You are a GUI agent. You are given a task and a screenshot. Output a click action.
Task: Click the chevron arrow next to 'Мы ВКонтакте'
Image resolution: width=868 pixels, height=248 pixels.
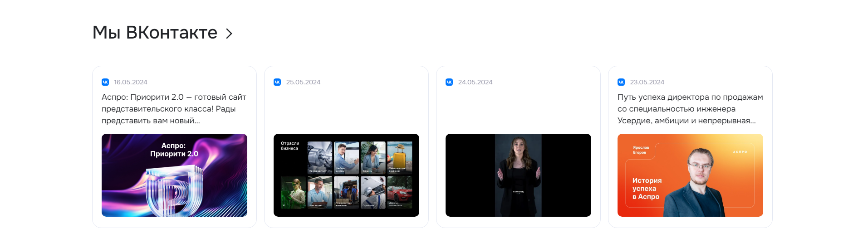229,34
